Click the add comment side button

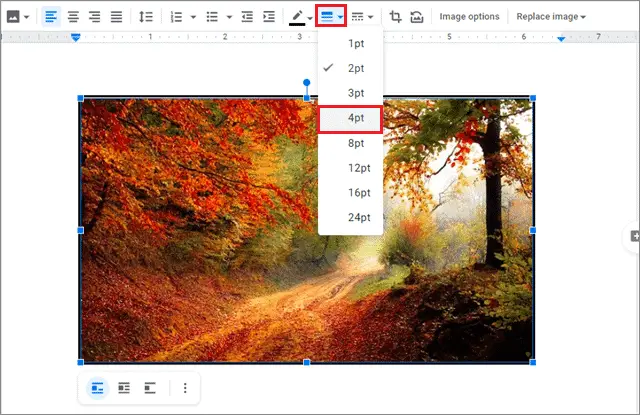click(634, 236)
